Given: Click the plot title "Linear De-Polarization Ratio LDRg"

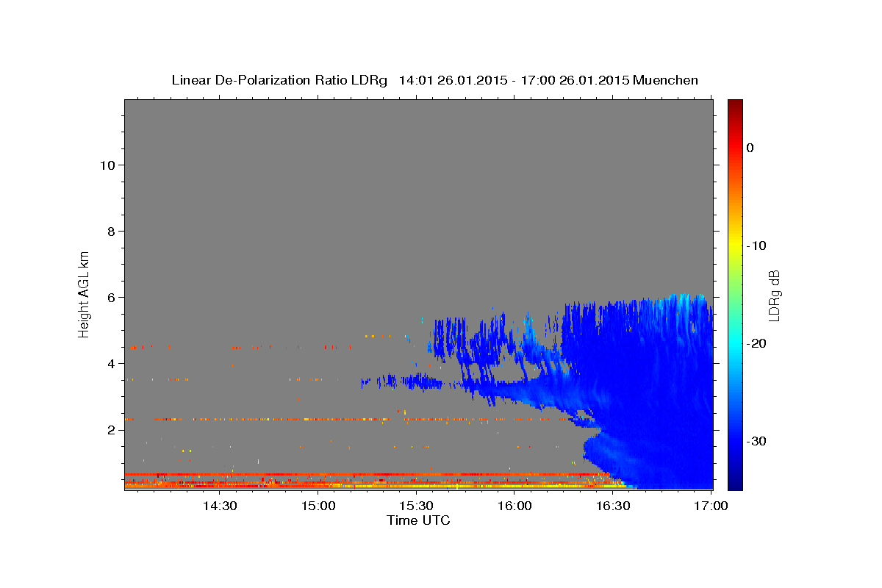Looking at the screenshot, I should tap(279, 80).
